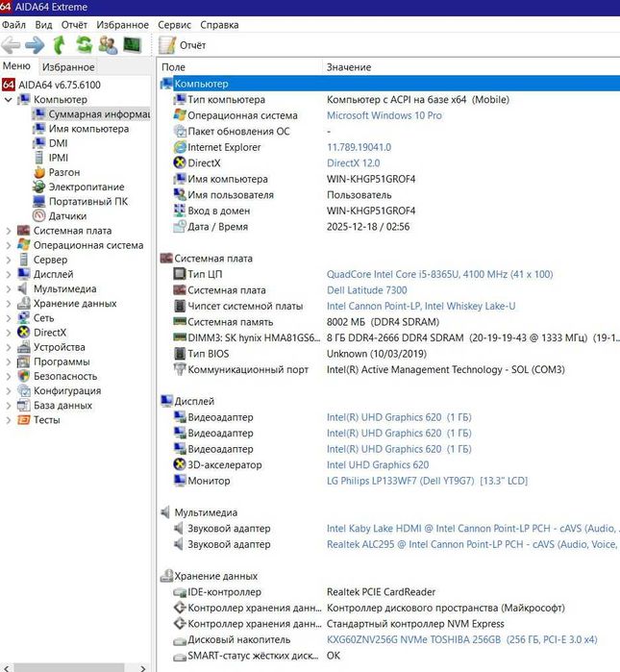Viewport: 620px width, 672px height.
Task: Click the users toolbar icon
Action: [x=108, y=45]
